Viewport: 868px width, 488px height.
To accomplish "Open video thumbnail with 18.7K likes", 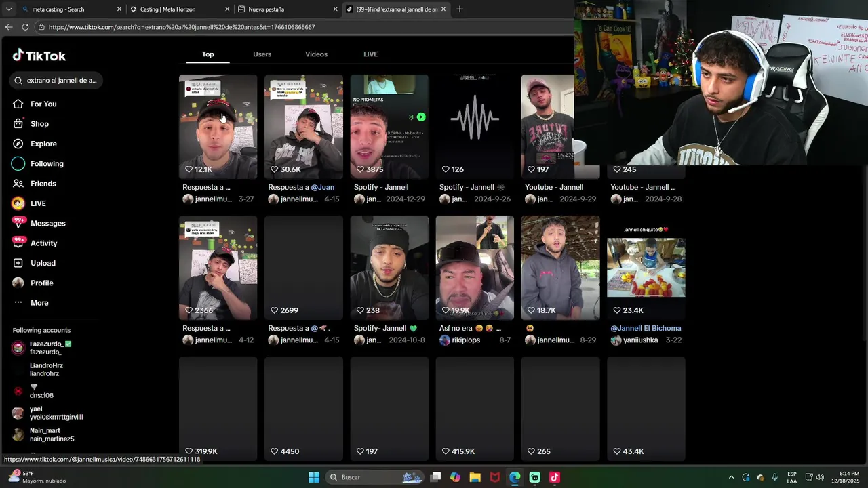I will [560, 267].
